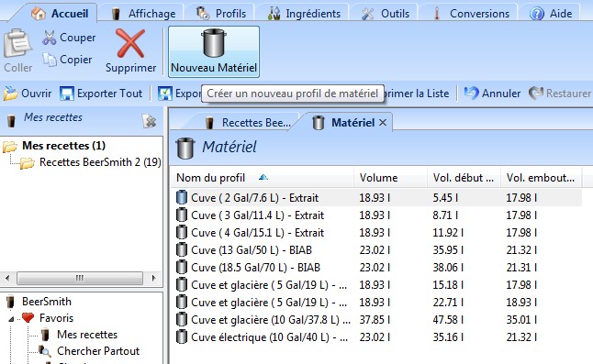This screenshot has width=593, height=364.
Task: Click Ouvrir in the toolbar
Action: 28,94
